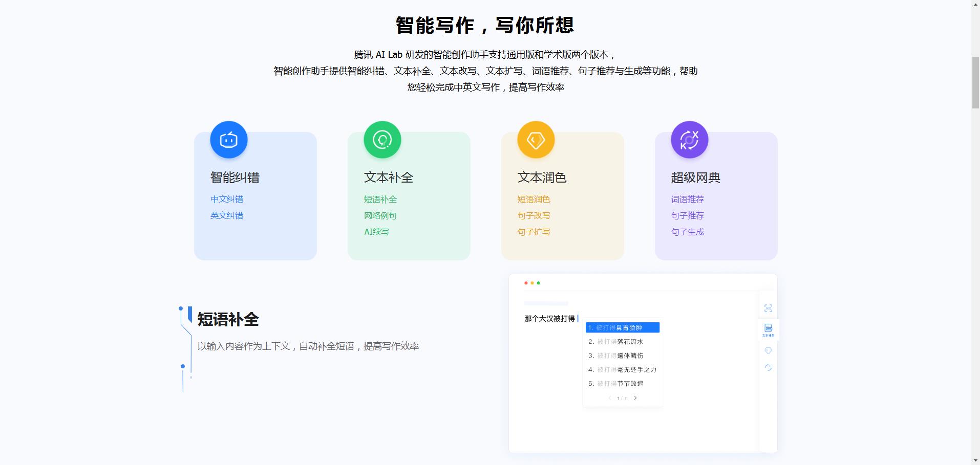The width and height of the screenshot is (980, 465).
Task: Open the 句子改写 link
Action: pos(534,215)
